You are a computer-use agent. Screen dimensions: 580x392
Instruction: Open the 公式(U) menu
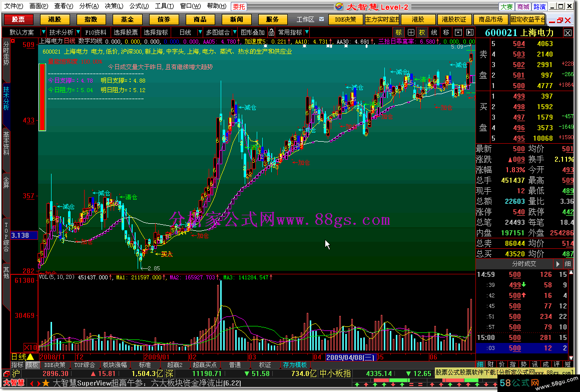pyautogui.click(x=139, y=7)
